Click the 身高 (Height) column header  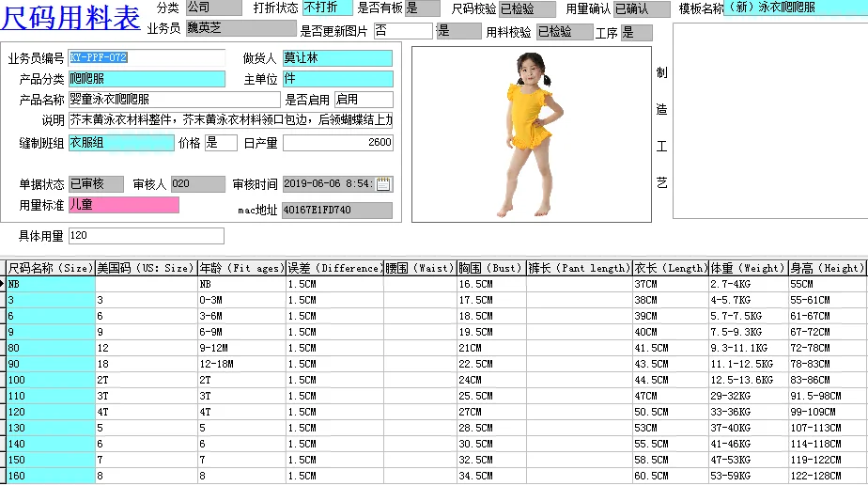point(827,268)
